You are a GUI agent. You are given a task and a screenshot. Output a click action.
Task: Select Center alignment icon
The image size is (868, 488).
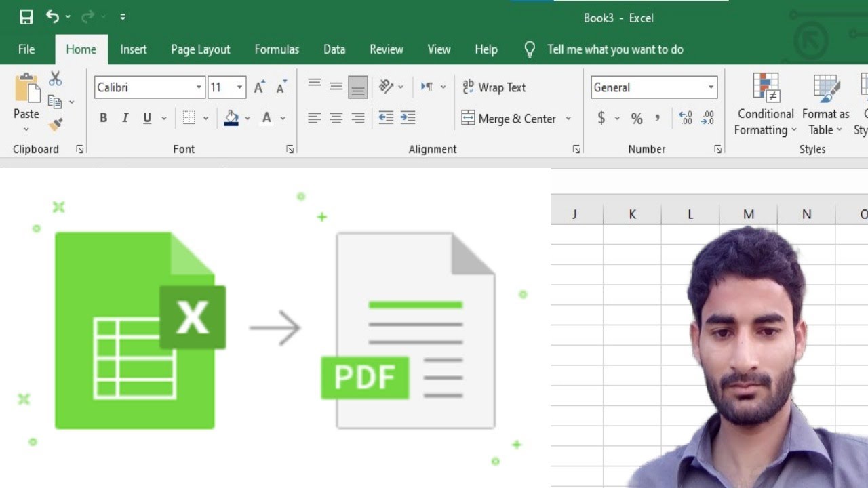[336, 118]
